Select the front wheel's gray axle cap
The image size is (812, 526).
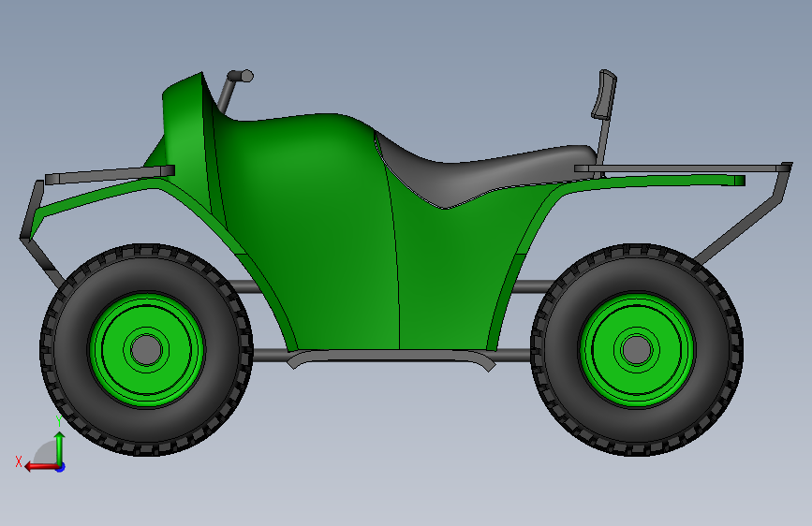(x=146, y=350)
